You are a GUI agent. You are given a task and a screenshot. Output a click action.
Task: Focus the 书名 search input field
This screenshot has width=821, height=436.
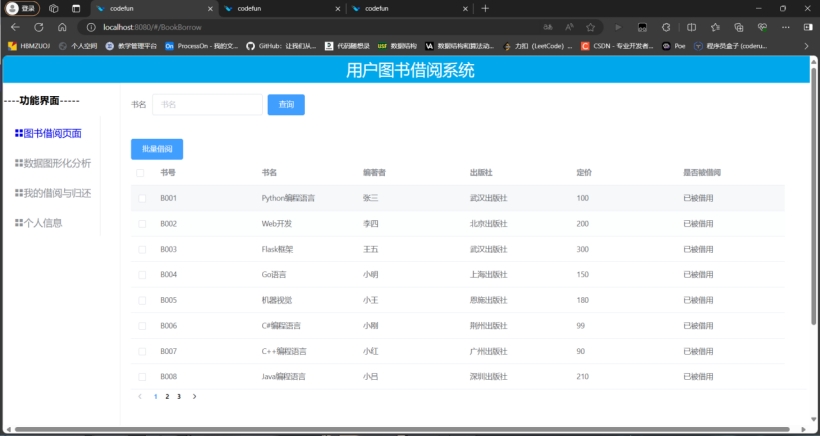point(206,104)
